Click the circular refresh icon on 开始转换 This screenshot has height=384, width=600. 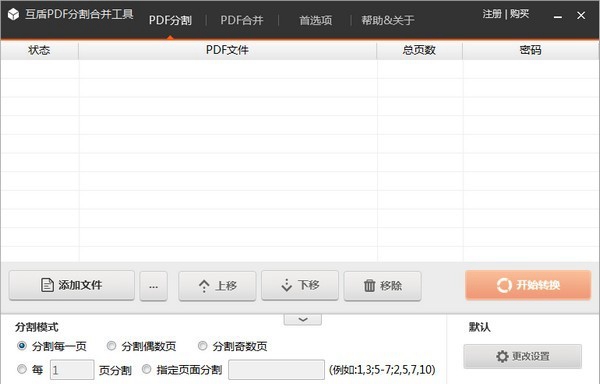pos(504,285)
